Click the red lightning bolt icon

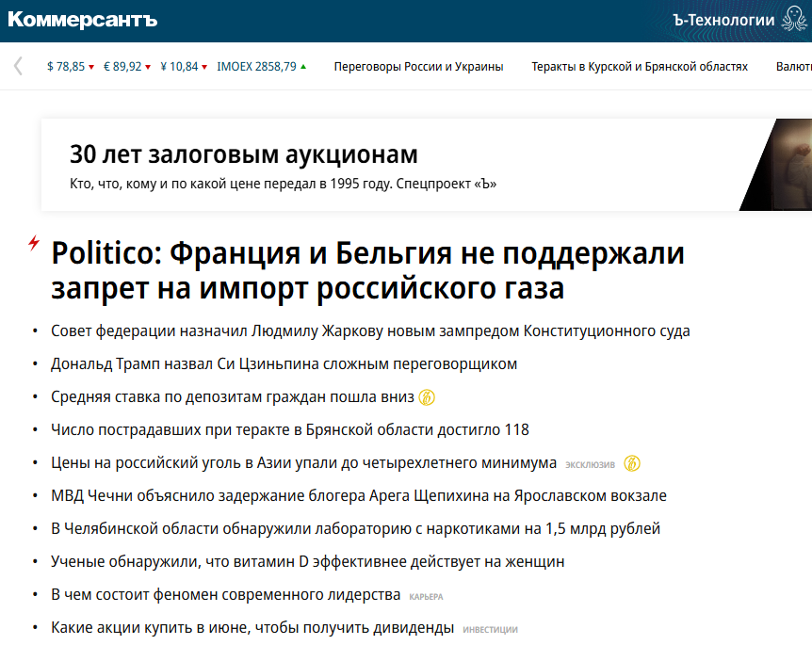[x=34, y=243]
